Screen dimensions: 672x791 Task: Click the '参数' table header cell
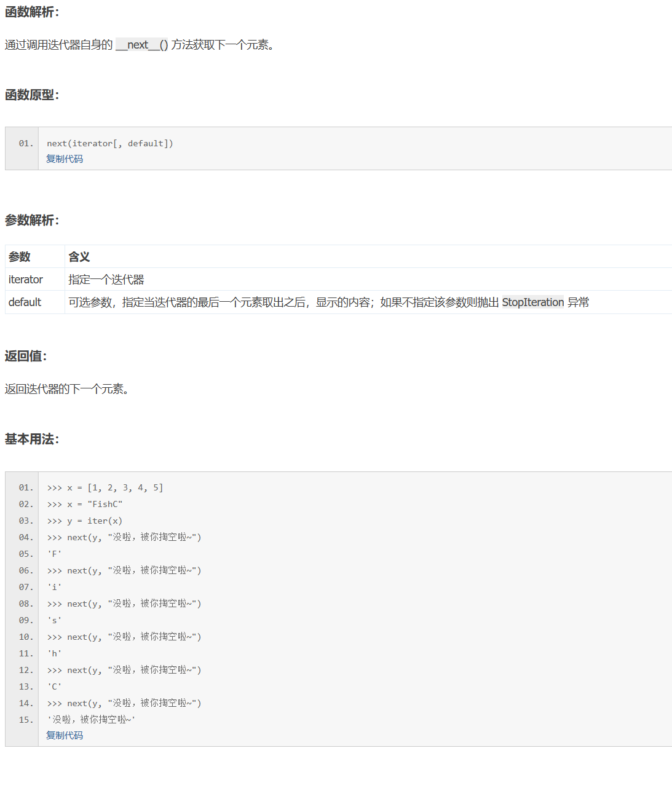coord(35,256)
